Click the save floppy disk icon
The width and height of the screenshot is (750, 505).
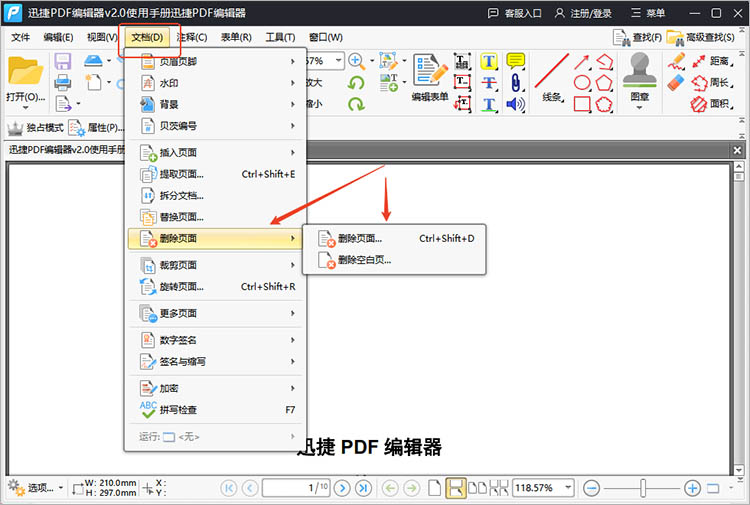62,62
